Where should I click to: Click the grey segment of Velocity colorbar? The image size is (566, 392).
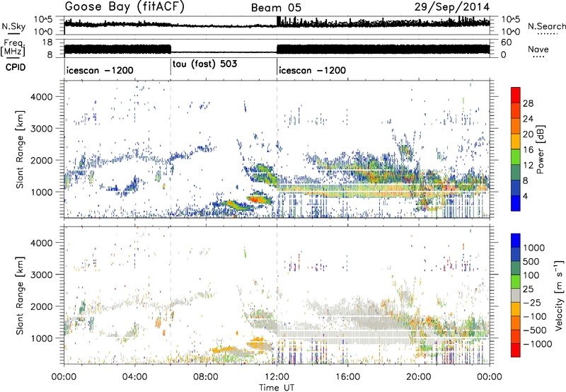pyautogui.click(x=516, y=295)
